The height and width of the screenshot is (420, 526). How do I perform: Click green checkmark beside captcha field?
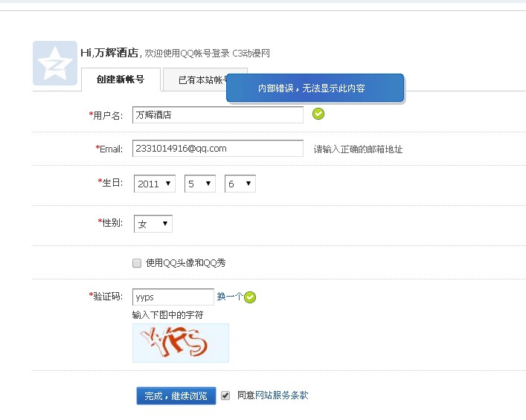click(250, 297)
